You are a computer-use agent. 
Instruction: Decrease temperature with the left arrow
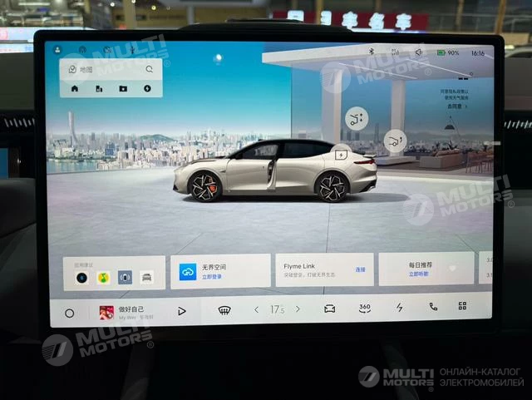coord(256,310)
